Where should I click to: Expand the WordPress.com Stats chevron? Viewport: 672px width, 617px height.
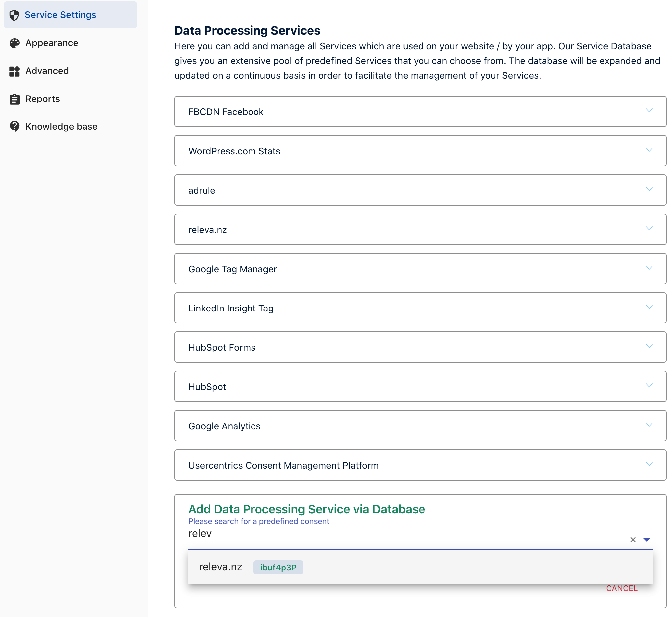click(x=649, y=150)
